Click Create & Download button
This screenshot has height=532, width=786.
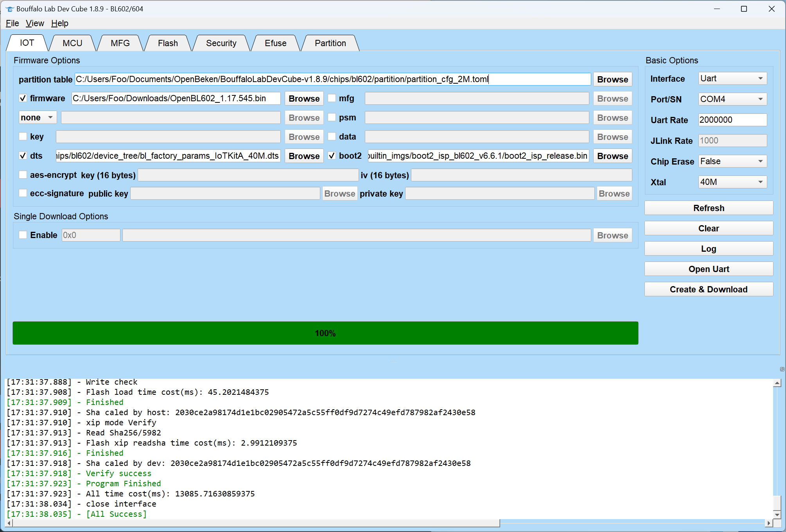coord(709,289)
